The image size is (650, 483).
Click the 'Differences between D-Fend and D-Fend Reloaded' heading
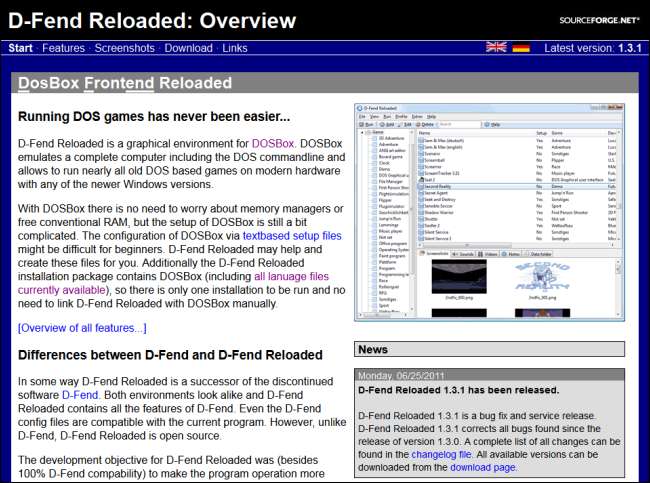point(170,355)
